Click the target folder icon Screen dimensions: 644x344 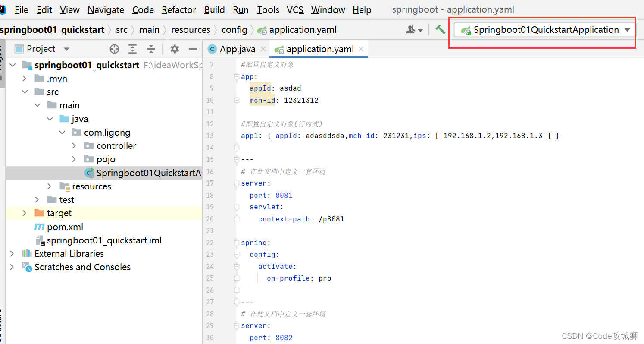(39, 213)
